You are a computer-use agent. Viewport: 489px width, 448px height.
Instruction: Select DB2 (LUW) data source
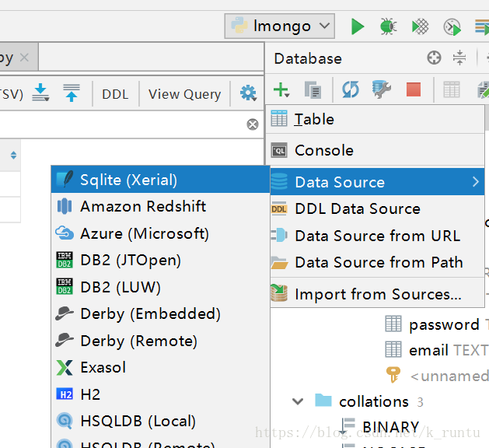(x=161, y=287)
